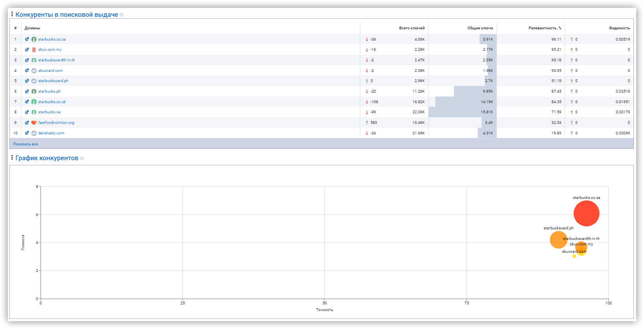Click key change value 583
This screenshot has height=329, width=644.
click(374, 123)
